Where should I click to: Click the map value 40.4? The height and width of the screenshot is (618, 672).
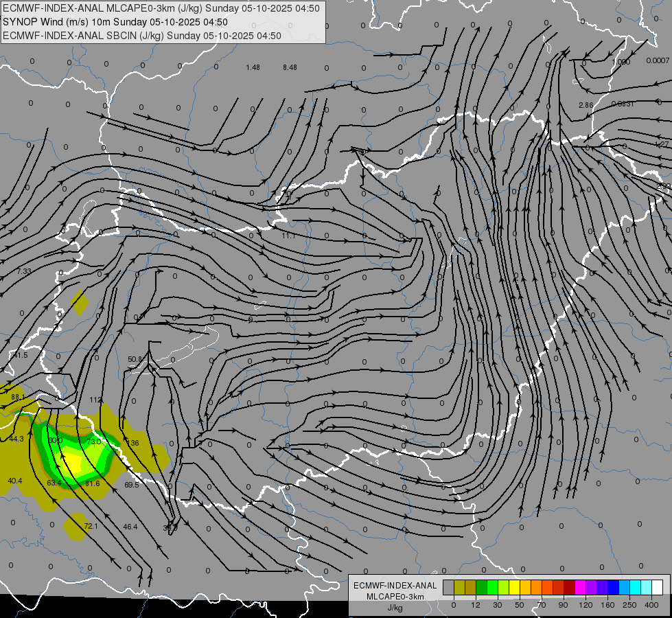15,481
